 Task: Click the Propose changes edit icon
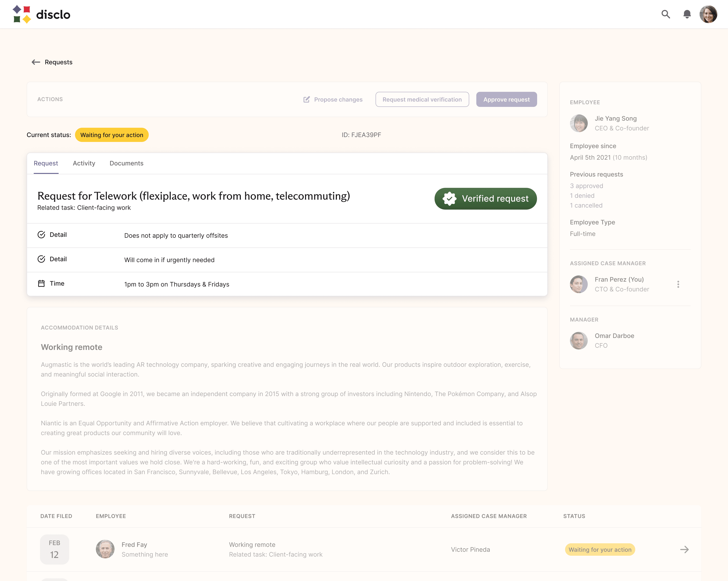pos(307,99)
